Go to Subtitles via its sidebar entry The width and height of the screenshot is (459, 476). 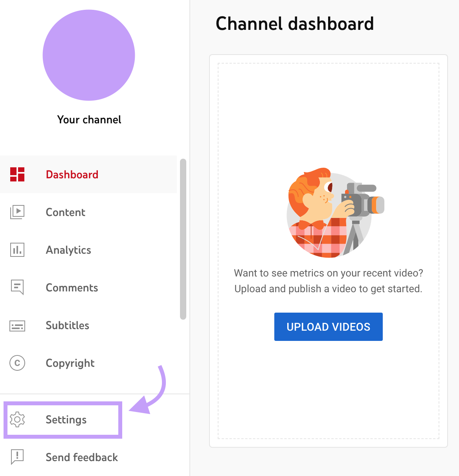click(67, 325)
